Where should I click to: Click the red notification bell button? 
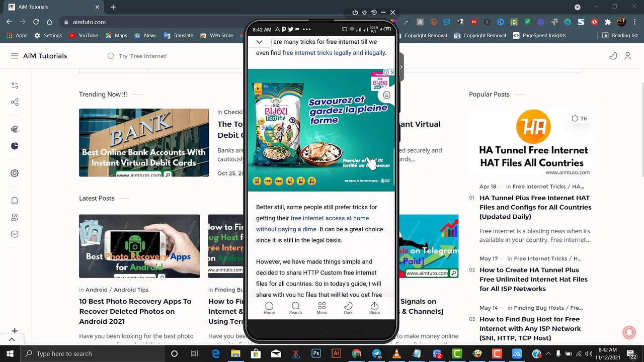(628, 333)
